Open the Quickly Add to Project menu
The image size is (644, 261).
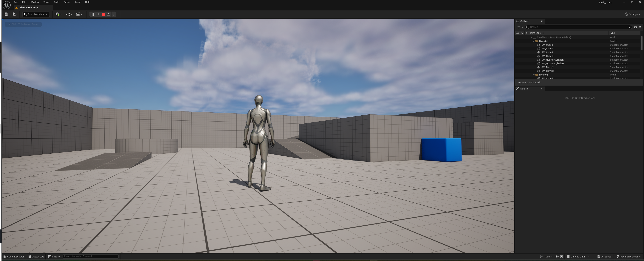click(58, 14)
